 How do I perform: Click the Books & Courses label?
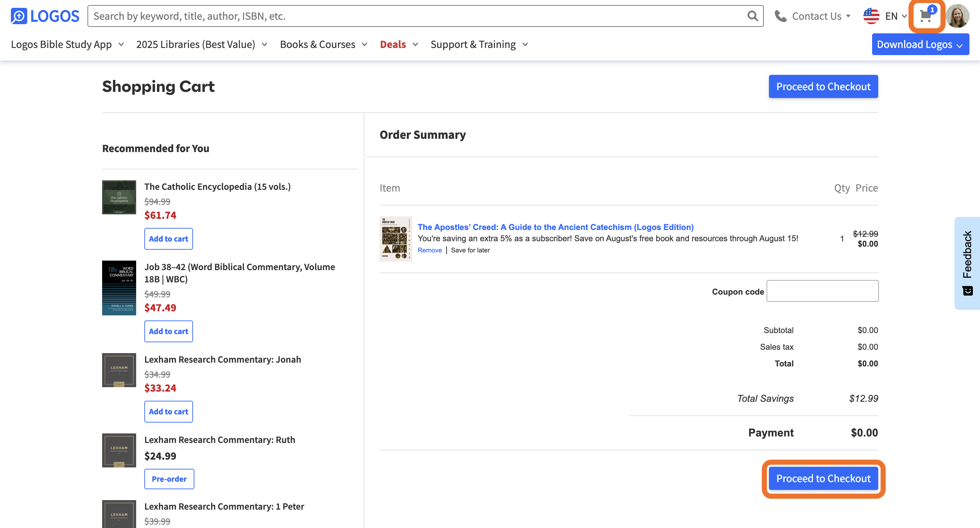point(318,45)
